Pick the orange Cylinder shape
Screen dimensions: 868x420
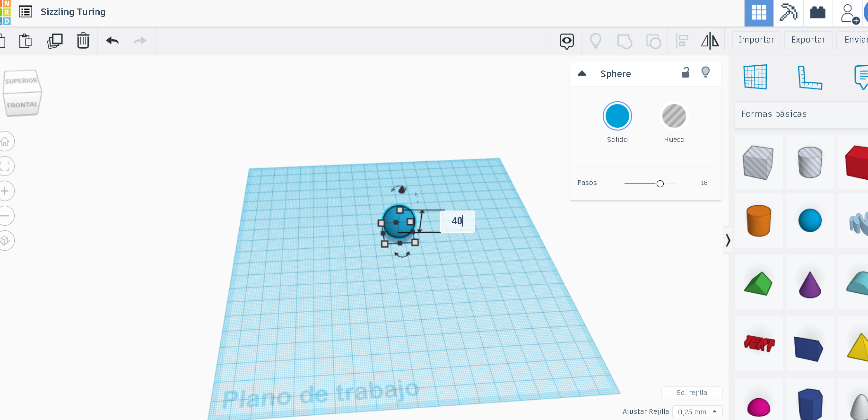(758, 220)
